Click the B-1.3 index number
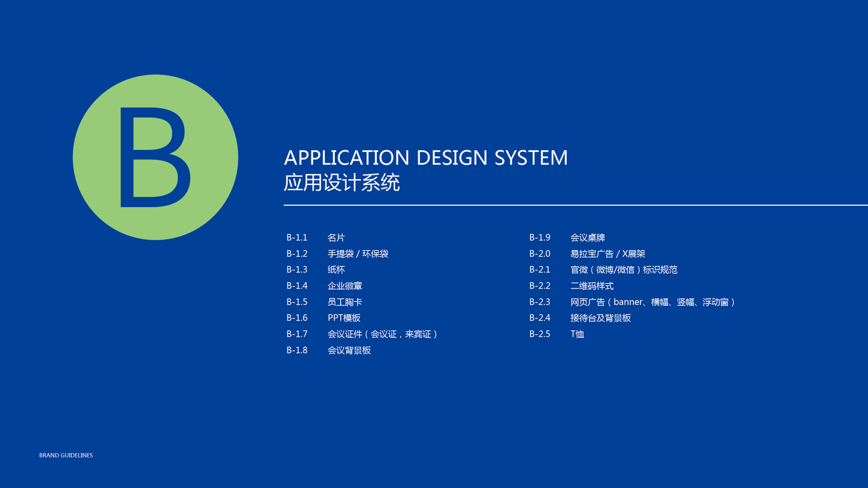Image resolution: width=868 pixels, height=488 pixels. coord(297,269)
